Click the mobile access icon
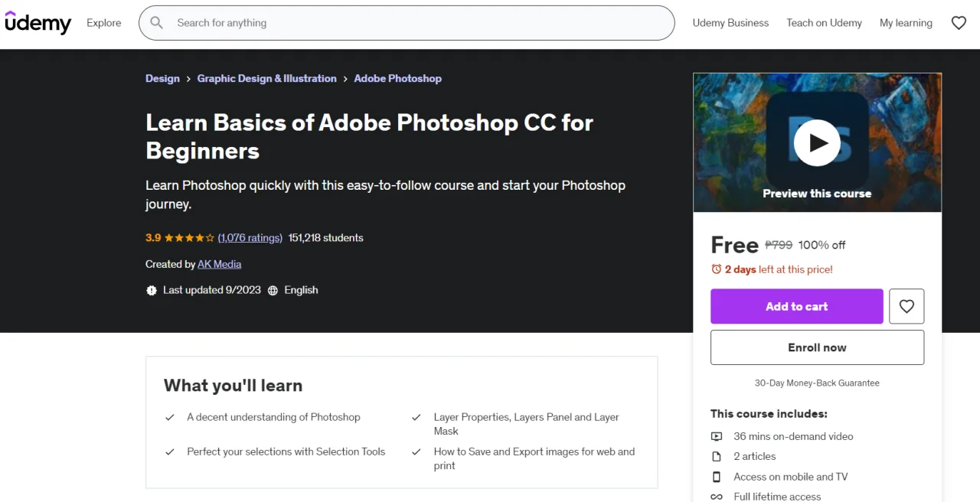 pos(717,477)
